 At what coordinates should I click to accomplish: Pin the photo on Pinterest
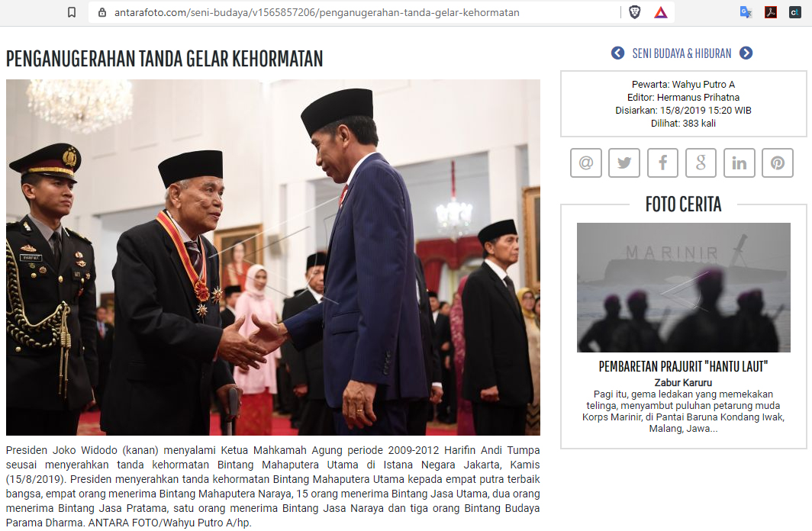[x=778, y=163]
